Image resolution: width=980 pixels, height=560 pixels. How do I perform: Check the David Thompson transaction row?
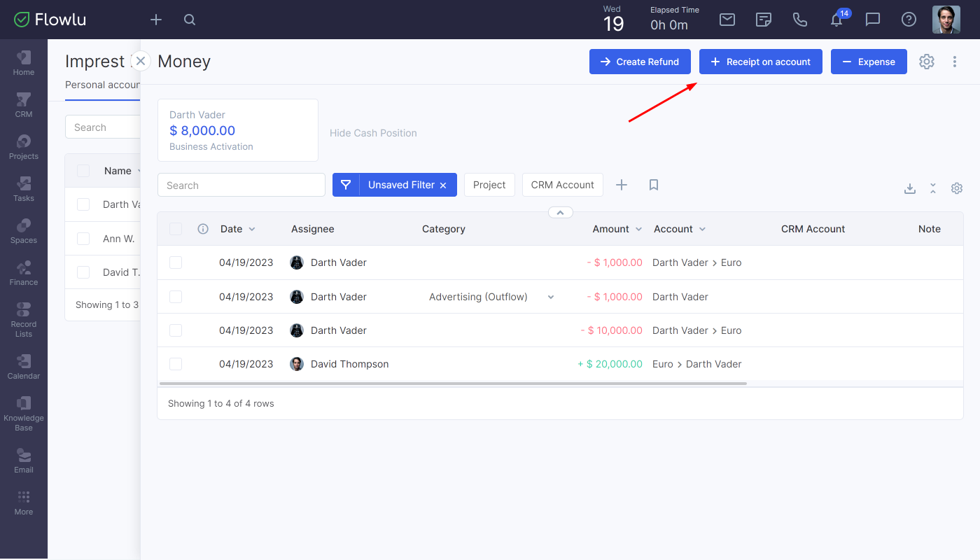pos(176,364)
